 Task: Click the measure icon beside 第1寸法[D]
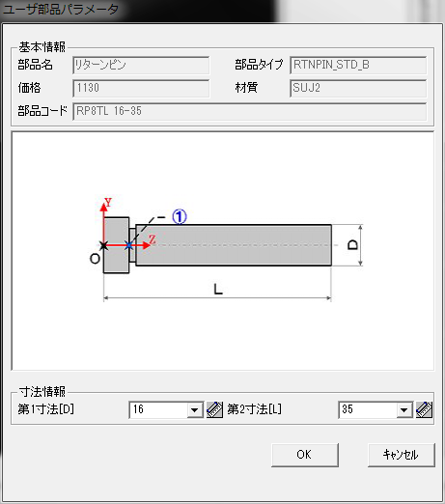pyautogui.click(x=214, y=409)
